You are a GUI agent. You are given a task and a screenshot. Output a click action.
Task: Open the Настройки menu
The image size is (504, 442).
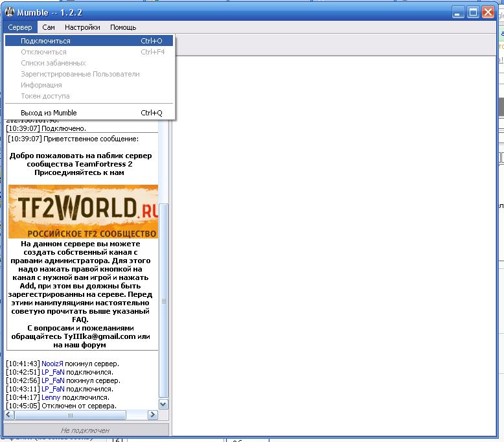pyautogui.click(x=82, y=27)
